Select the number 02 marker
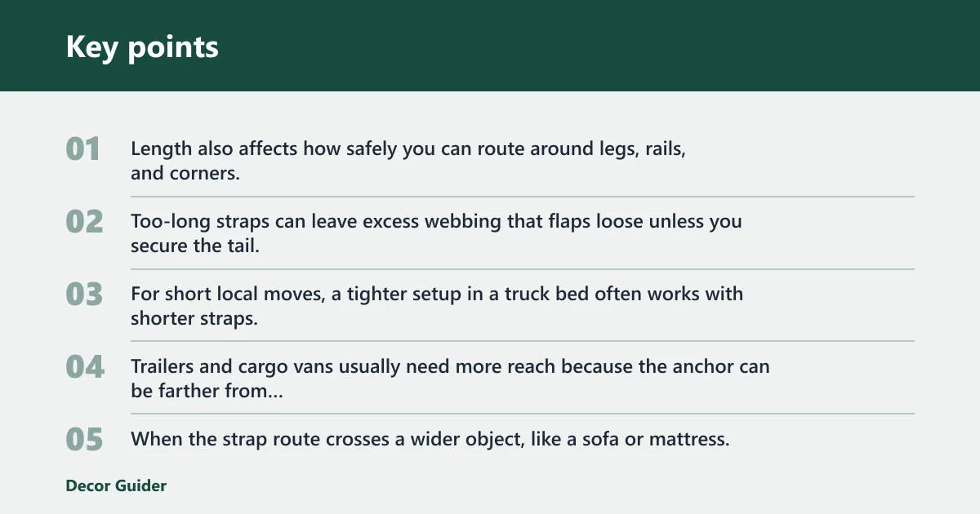The image size is (980, 514). pyautogui.click(x=84, y=222)
